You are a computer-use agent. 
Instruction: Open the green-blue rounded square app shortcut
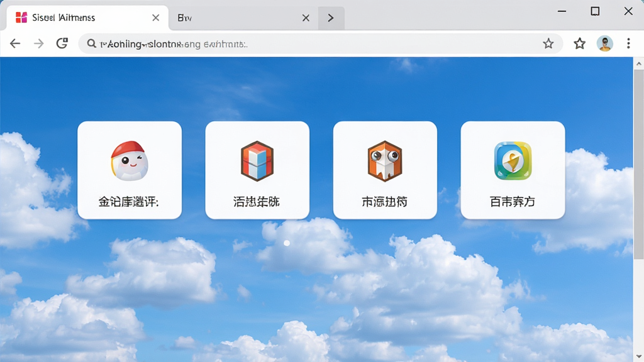[x=513, y=170]
